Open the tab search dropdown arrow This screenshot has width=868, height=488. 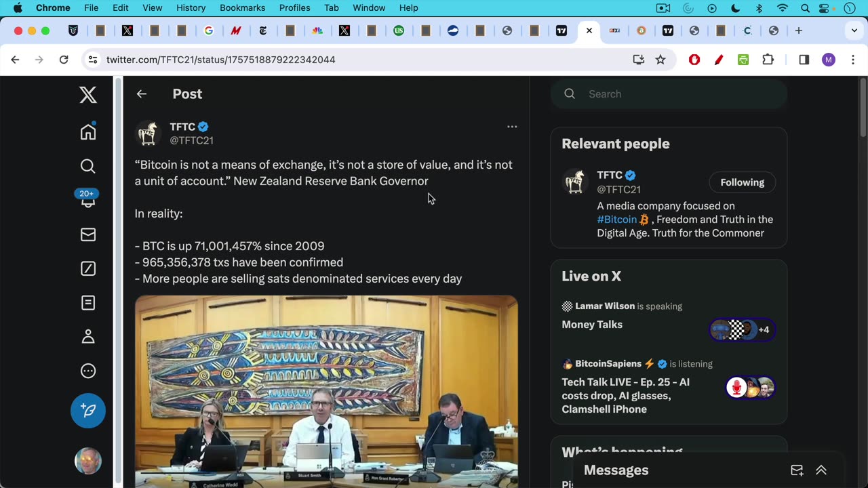click(x=854, y=30)
